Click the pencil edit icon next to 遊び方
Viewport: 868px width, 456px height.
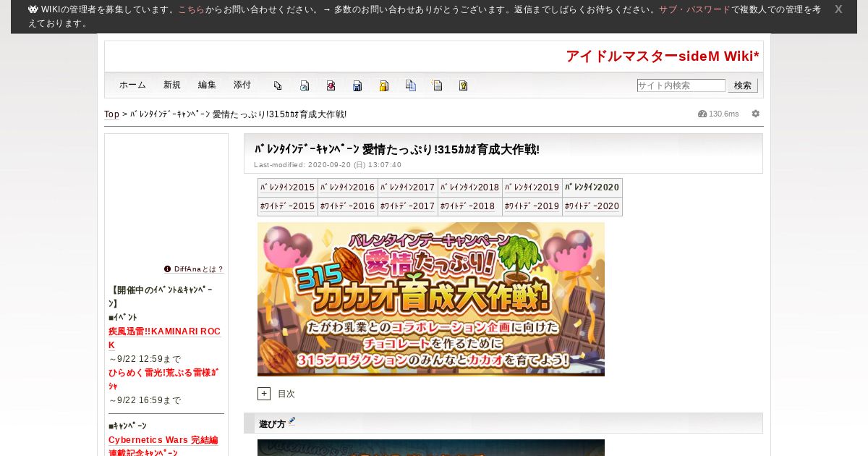point(292,421)
